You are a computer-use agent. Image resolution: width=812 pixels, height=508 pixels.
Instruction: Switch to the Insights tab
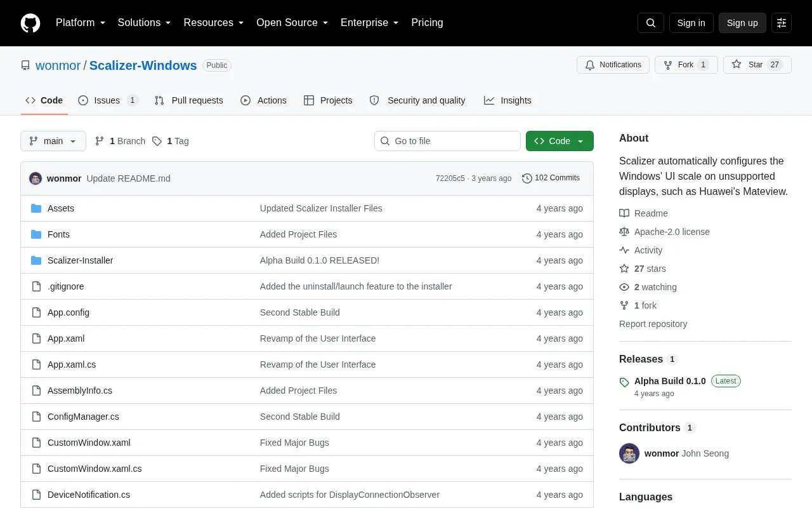coord(507,100)
